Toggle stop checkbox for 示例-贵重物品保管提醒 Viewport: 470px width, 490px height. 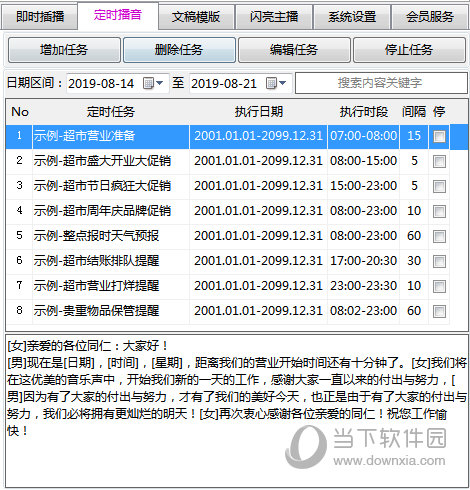(x=439, y=311)
